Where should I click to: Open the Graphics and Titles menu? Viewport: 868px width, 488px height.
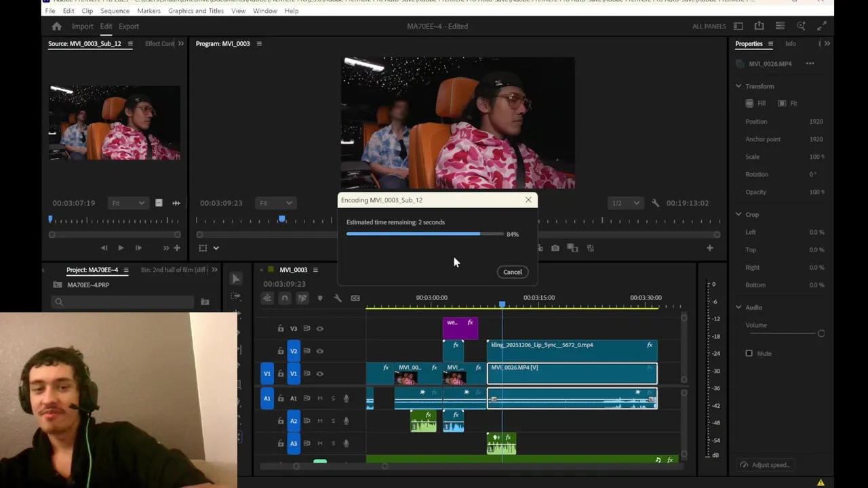pos(196,11)
